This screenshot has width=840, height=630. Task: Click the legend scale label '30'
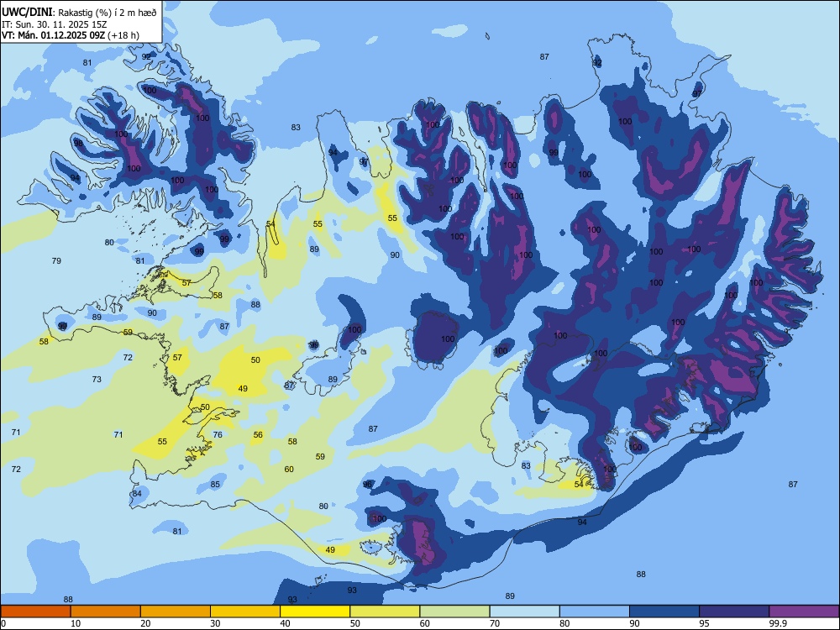(x=215, y=623)
